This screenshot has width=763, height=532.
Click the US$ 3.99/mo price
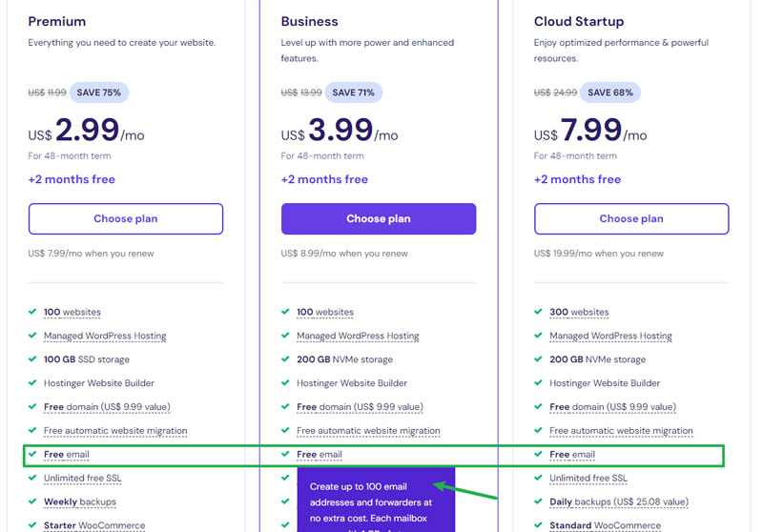(340, 131)
